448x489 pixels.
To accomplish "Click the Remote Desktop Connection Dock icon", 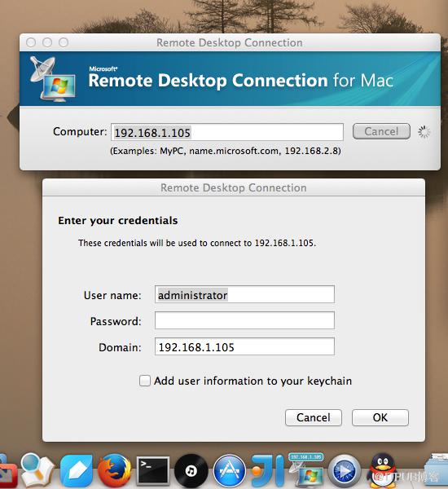I will click(x=306, y=470).
